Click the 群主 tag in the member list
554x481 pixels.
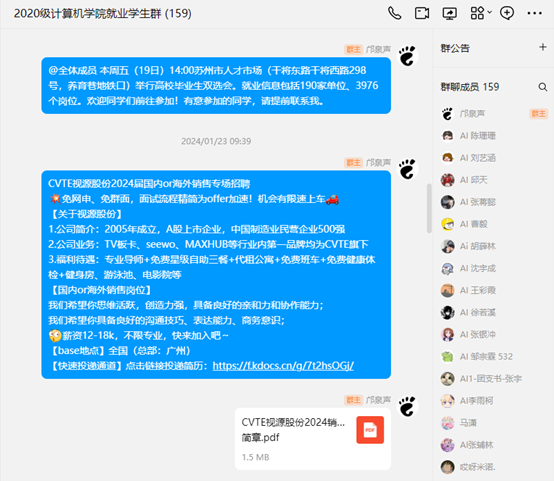coord(538,114)
